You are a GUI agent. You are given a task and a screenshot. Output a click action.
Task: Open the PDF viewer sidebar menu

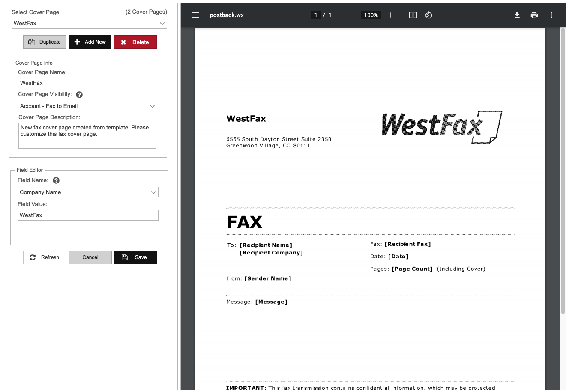[195, 15]
